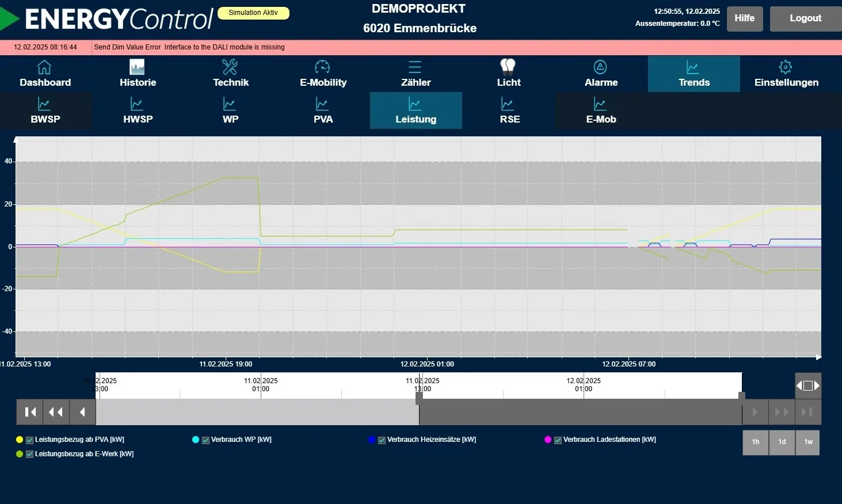
Task: Select the HWSP trend icon
Action: (137, 104)
